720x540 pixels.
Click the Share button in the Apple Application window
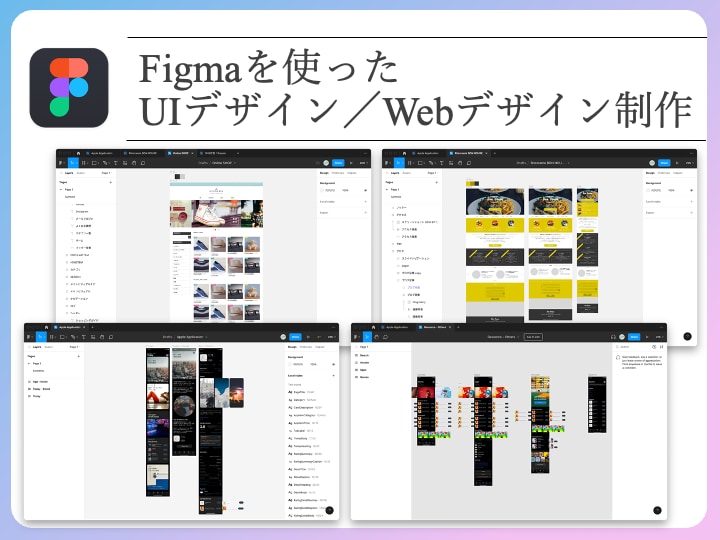(295, 337)
